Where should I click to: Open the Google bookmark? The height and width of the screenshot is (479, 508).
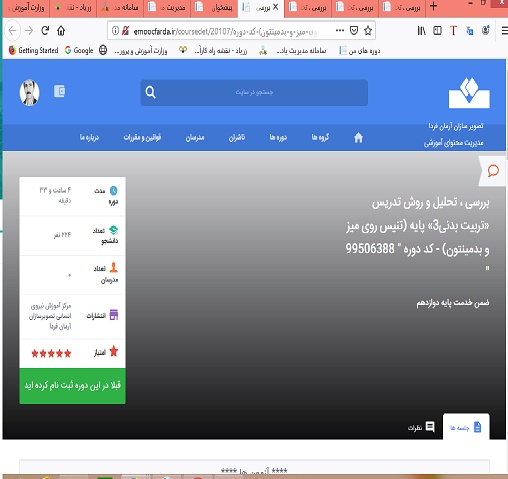click(79, 50)
